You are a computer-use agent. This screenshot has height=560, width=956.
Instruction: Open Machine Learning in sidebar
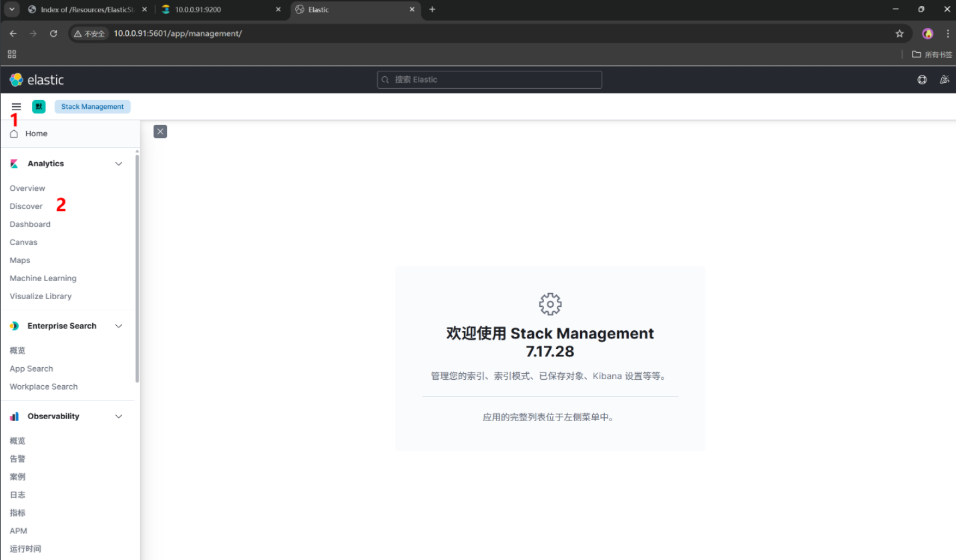(43, 278)
